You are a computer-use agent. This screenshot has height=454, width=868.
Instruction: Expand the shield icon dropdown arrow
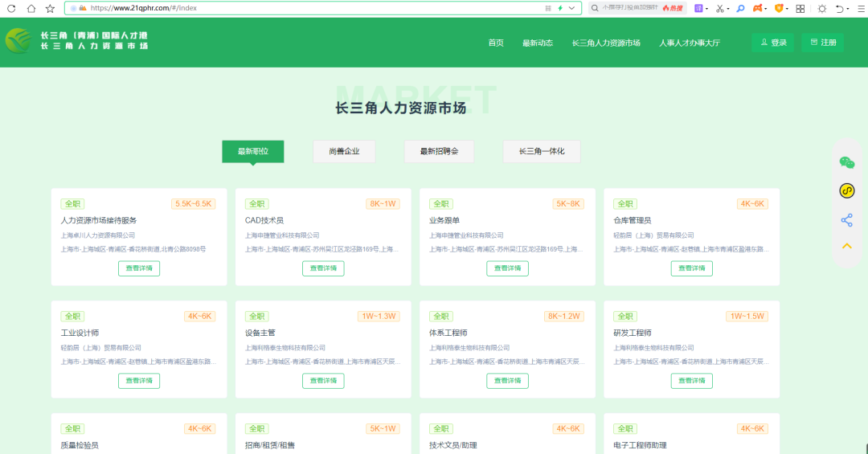click(x=787, y=9)
